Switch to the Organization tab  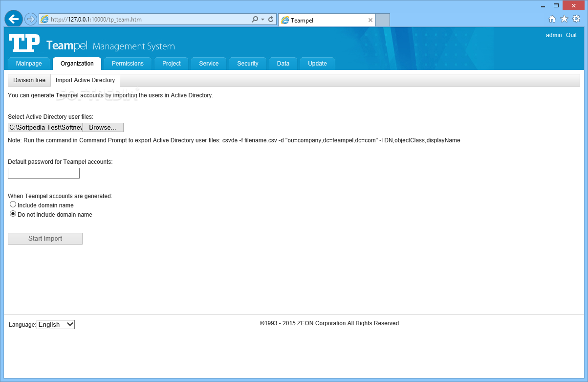pos(77,64)
